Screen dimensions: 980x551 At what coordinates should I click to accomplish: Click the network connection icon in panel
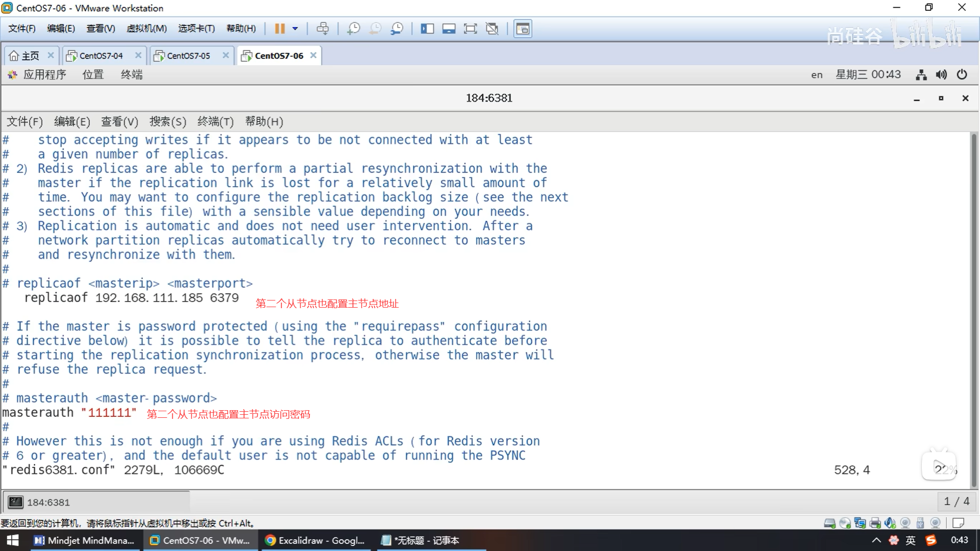point(921,74)
